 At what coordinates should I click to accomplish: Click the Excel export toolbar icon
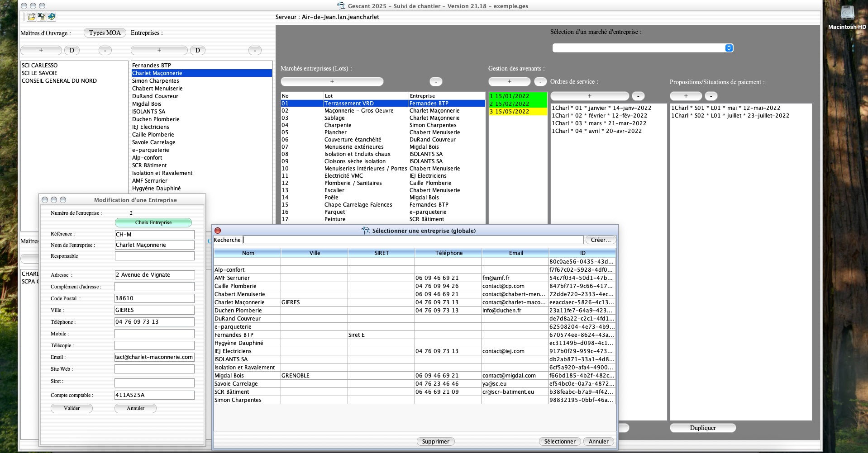41,17
